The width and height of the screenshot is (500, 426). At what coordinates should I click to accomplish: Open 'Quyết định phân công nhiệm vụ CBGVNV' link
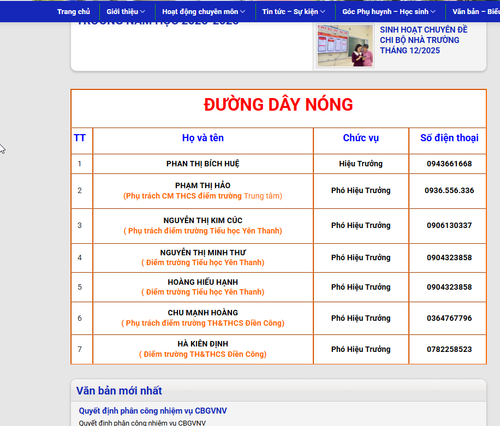click(x=153, y=411)
